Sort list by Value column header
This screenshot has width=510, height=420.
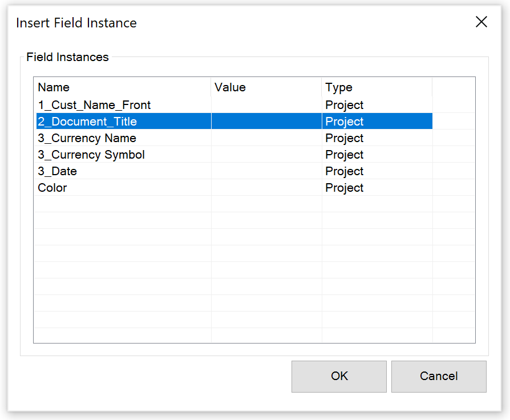coord(266,87)
